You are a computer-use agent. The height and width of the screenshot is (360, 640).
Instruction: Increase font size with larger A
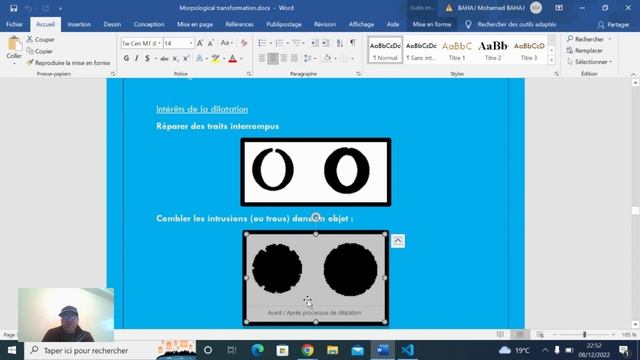200,43
